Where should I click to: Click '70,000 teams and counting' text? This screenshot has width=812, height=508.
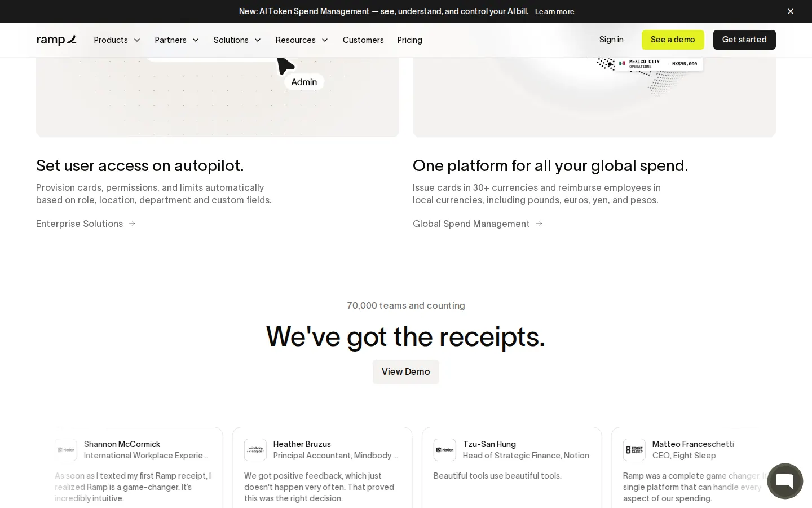click(x=406, y=305)
